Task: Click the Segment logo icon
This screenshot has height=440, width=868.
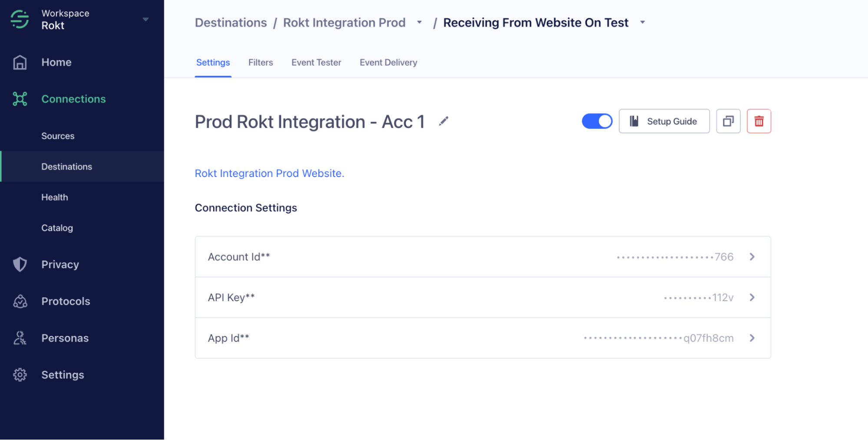Action: pos(20,19)
